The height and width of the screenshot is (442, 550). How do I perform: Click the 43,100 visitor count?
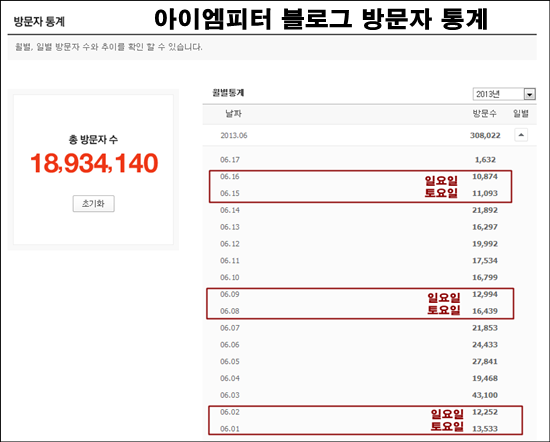pyautogui.click(x=485, y=395)
